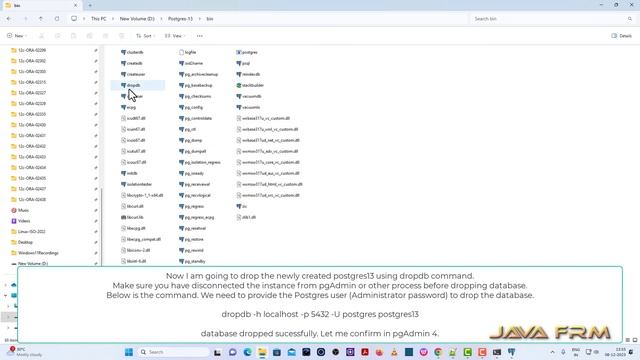The width and height of the screenshot is (640, 360).
Task: Open This PC breadcrumb
Action: click(98, 19)
